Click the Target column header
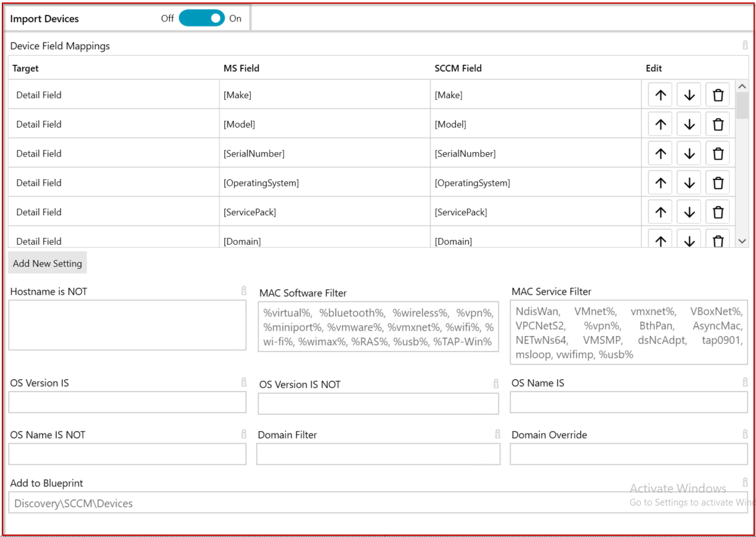Viewport: 756px width, 537px height. tap(25, 68)
